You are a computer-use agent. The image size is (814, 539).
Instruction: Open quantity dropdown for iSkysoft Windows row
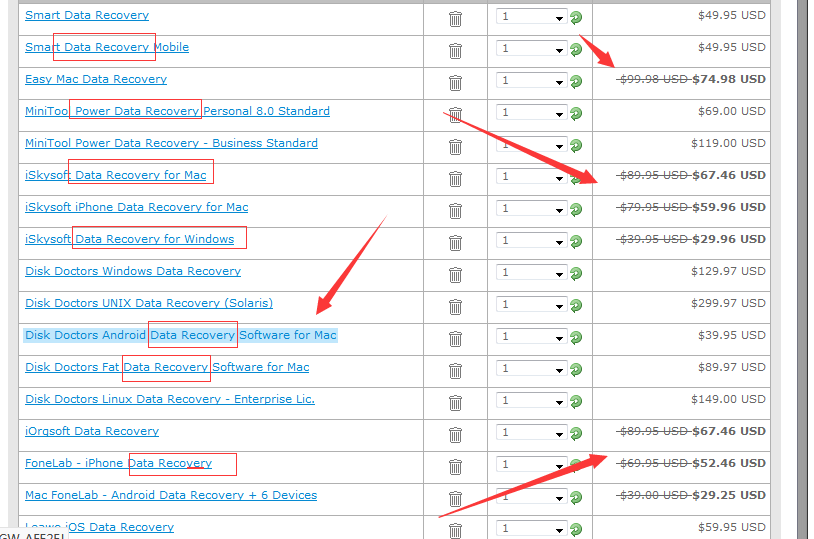coord(531,240)
